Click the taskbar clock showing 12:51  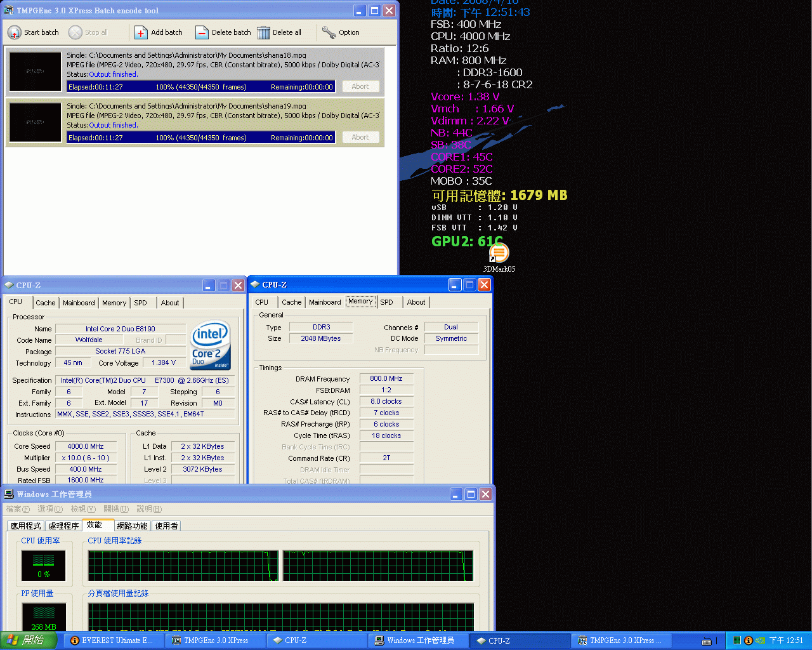pyautogui.click(x=786, y=640)
